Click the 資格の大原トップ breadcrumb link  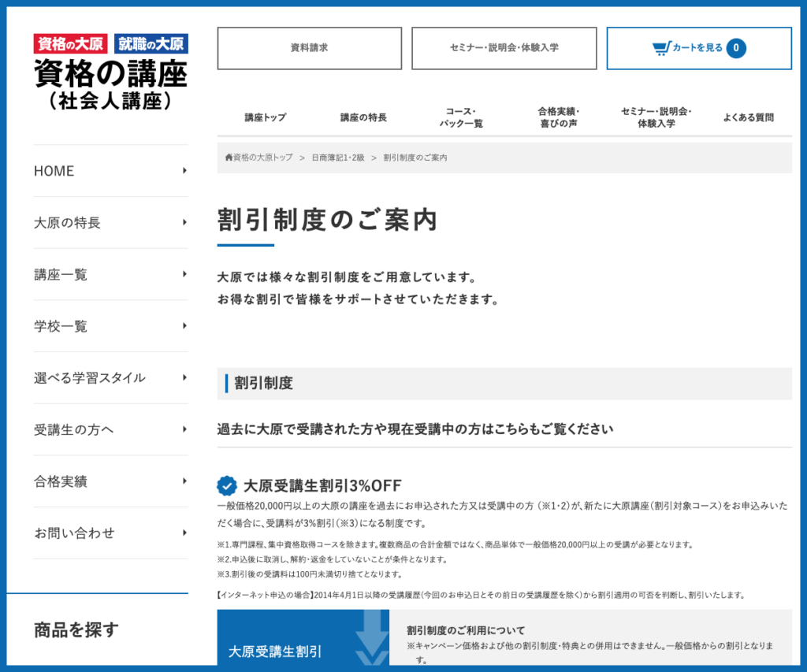[x=263, y=158]
